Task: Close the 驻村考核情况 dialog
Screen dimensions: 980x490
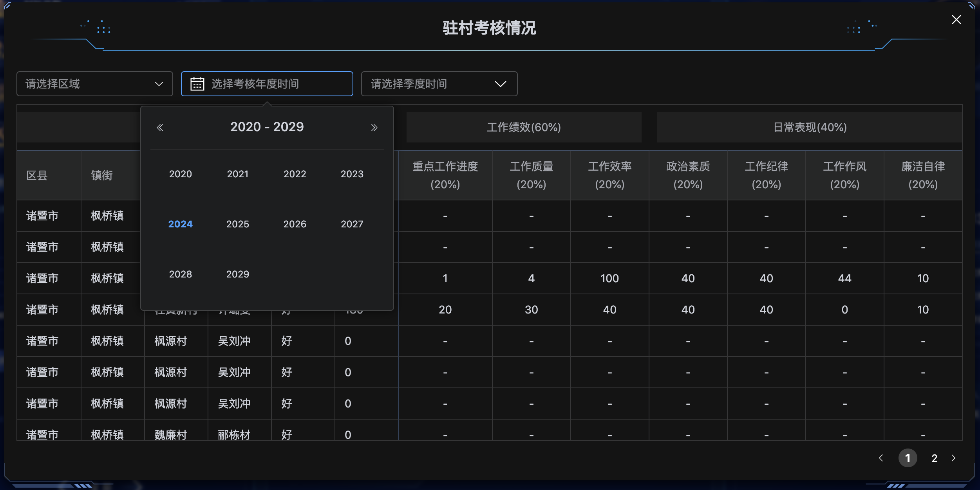Action: [956, 20]
